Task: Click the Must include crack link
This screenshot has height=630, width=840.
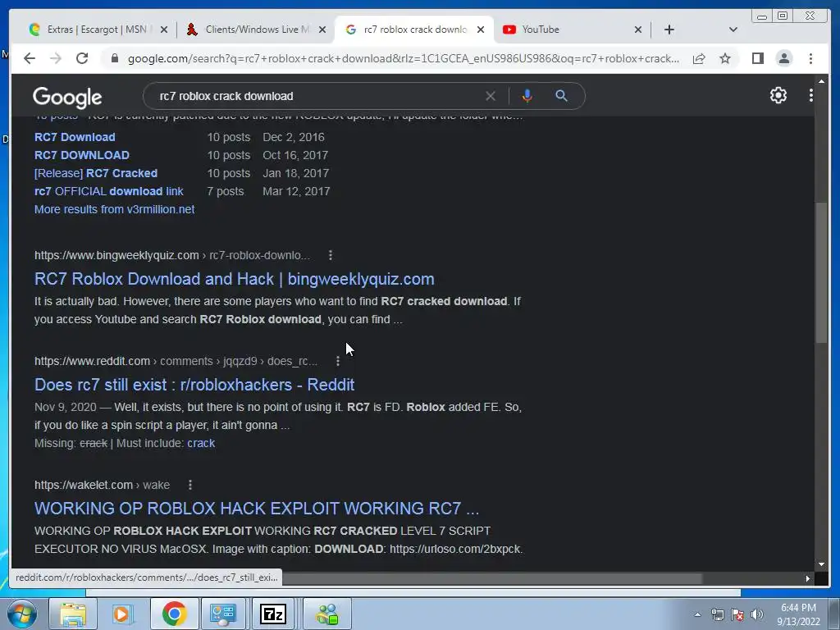Action: [x=201, y=444]
